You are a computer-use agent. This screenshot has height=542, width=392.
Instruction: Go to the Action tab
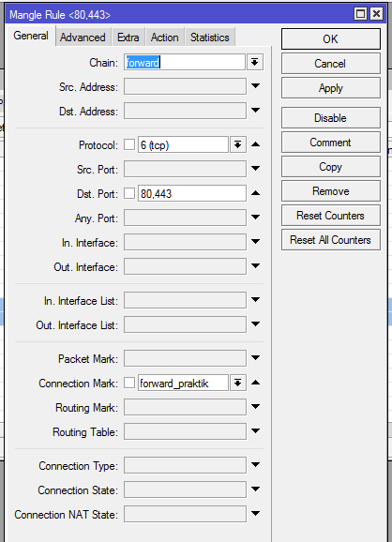coord(164,38)
